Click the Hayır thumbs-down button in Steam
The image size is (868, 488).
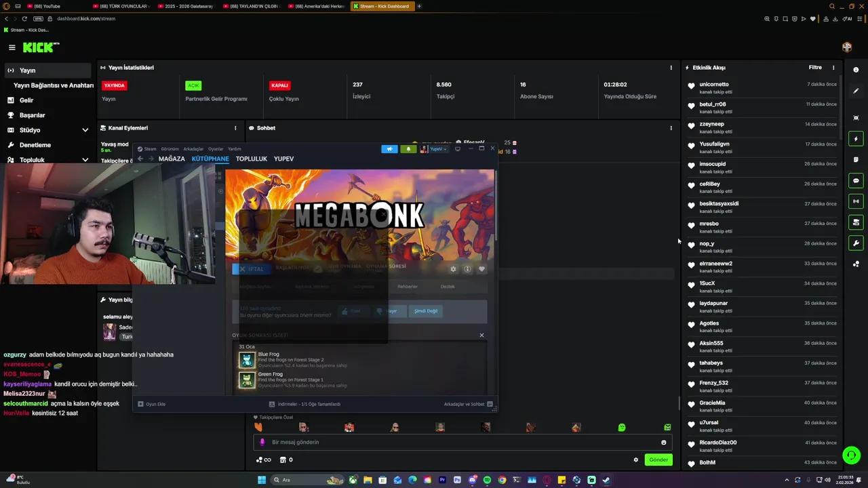pyautogui.click(x=388, y=311)
